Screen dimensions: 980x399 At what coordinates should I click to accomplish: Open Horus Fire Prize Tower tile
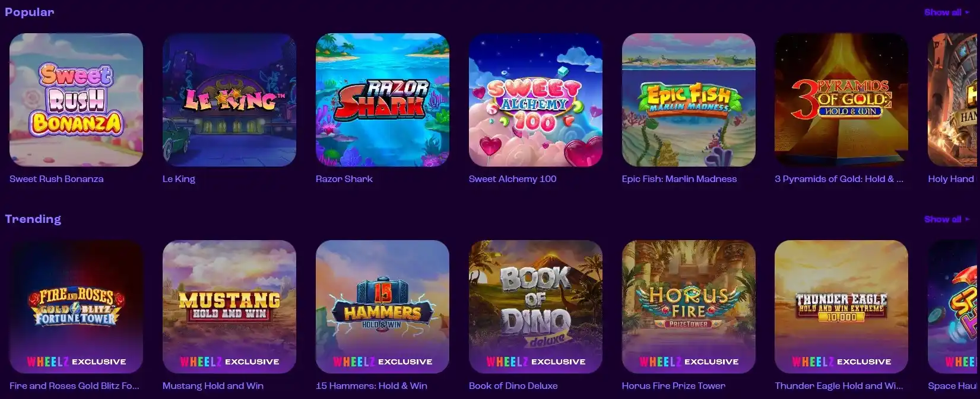(x=689, y=307)
